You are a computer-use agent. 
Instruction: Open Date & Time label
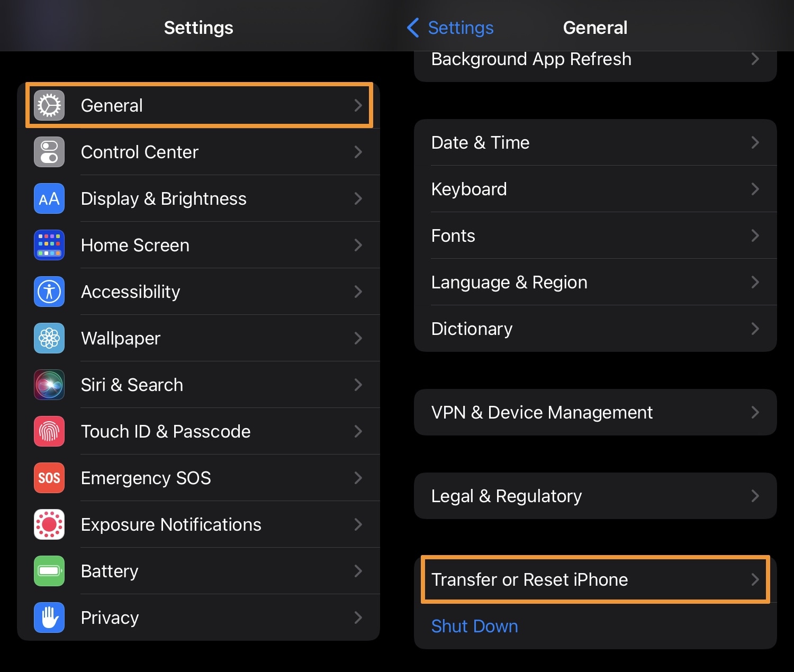coord(480,142)
